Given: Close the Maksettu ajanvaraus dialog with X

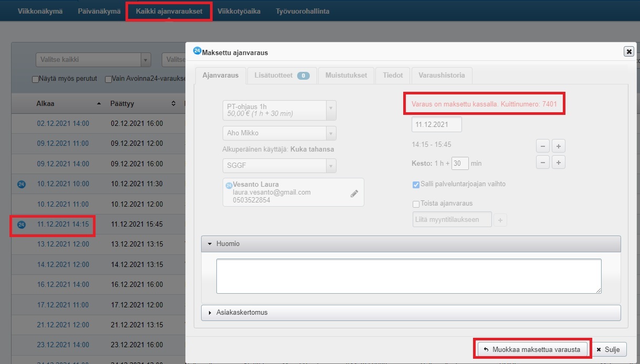Looking at the screenshot, I should pos(628,51).
